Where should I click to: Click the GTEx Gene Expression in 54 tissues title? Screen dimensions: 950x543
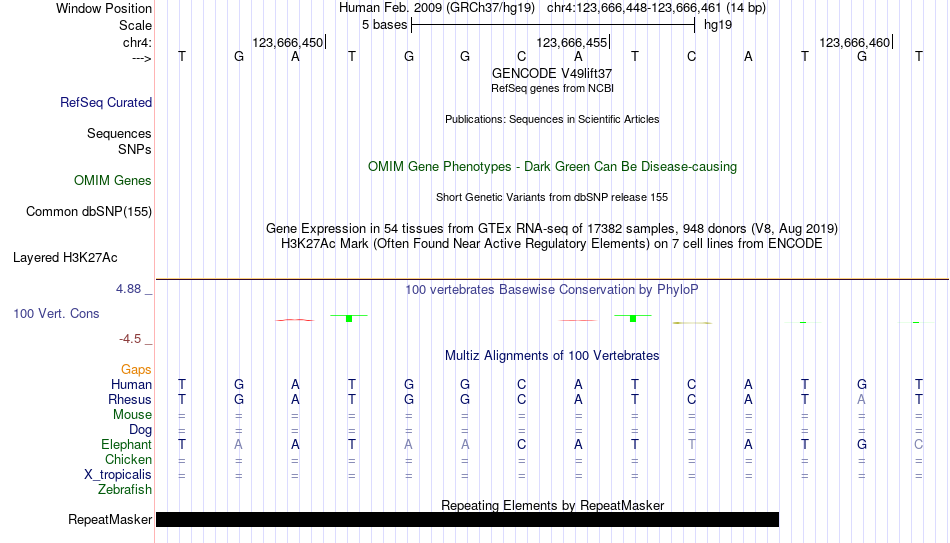pos(552,228)
